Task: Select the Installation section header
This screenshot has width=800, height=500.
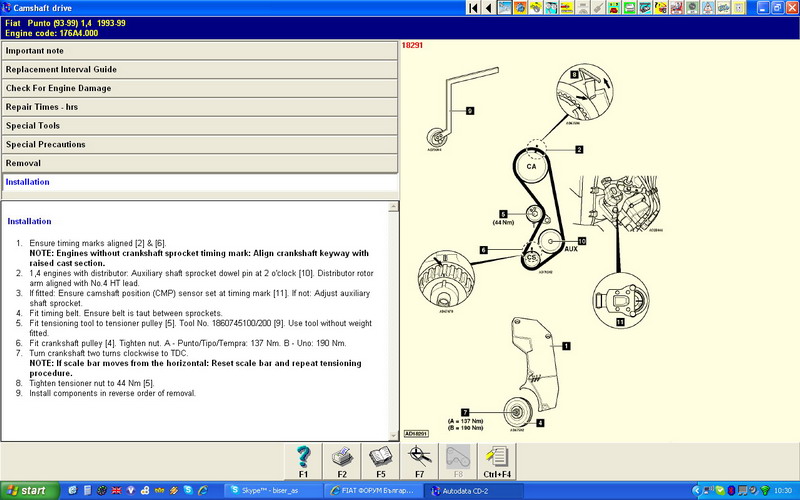Action: [200, 183]
